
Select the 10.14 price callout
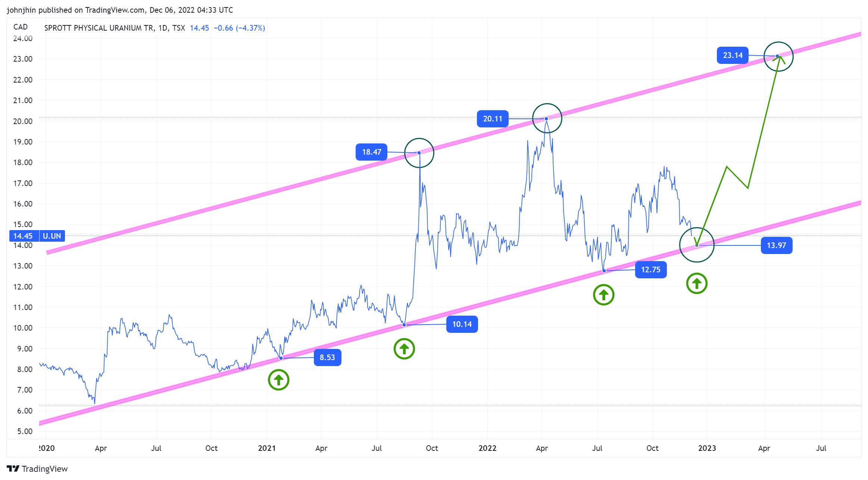click(x=462, y=324)
